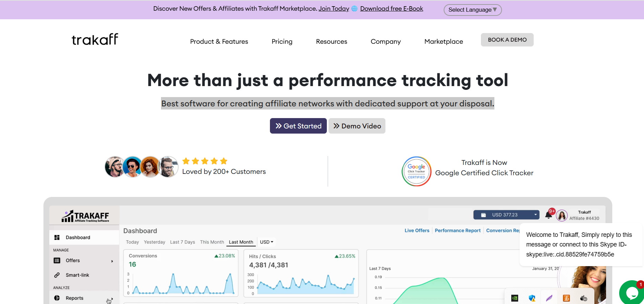
Task: Click the "Trakaff is Now" text
Action: point(484,163)
